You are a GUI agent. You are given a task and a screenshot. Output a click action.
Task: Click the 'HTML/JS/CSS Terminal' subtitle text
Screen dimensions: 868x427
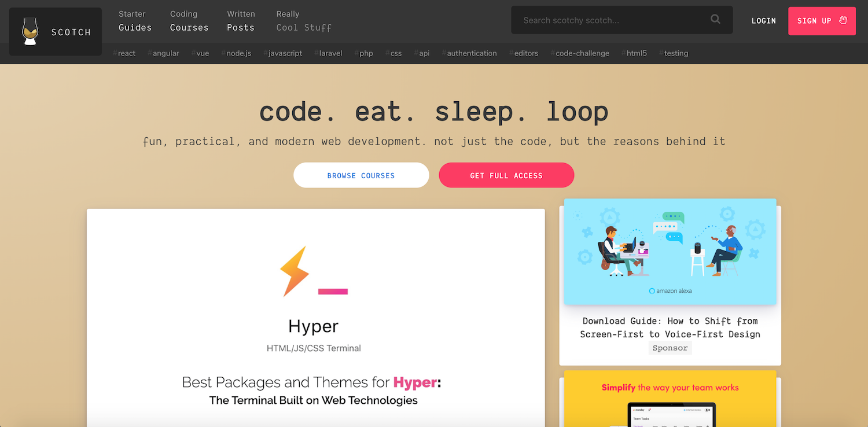(314, 348)
